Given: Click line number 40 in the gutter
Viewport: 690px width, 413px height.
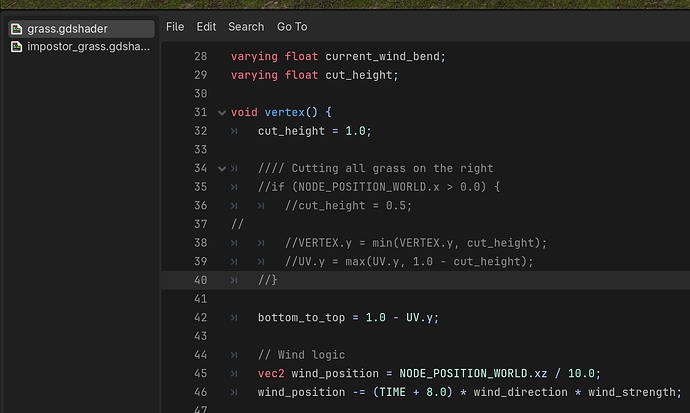Looking at the screenshot, I should pos(200,280).
